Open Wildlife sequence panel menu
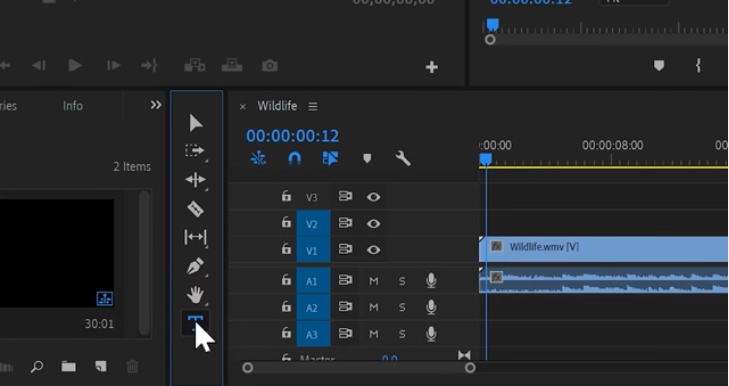 [313, 106]
